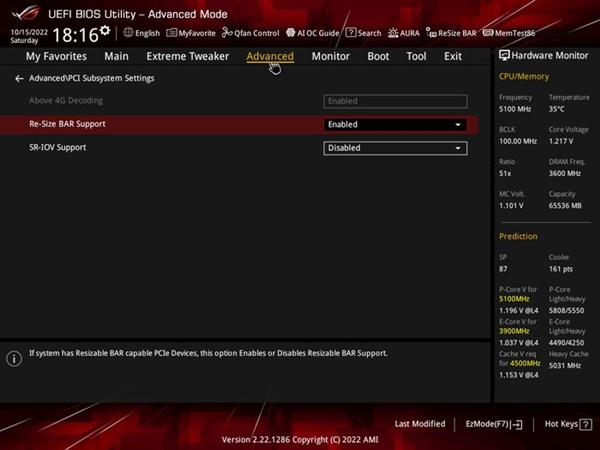Click the settings gear icon beside the clock
The height and width of the screenshot is (450, 600).
(x=105, y=32)
